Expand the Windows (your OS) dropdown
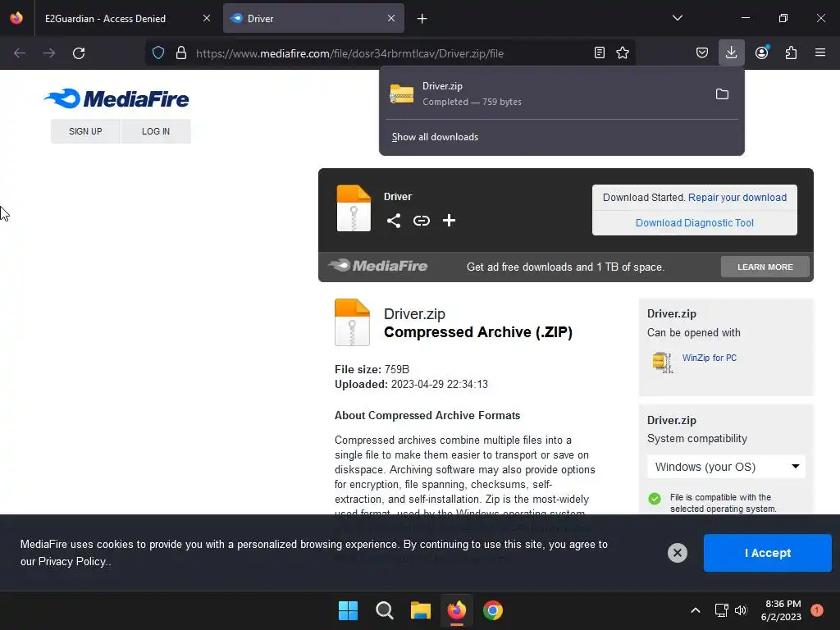Image resolution: width=840 pixels, height=630 pixels. pyautogui.click(x=726, y=467)
